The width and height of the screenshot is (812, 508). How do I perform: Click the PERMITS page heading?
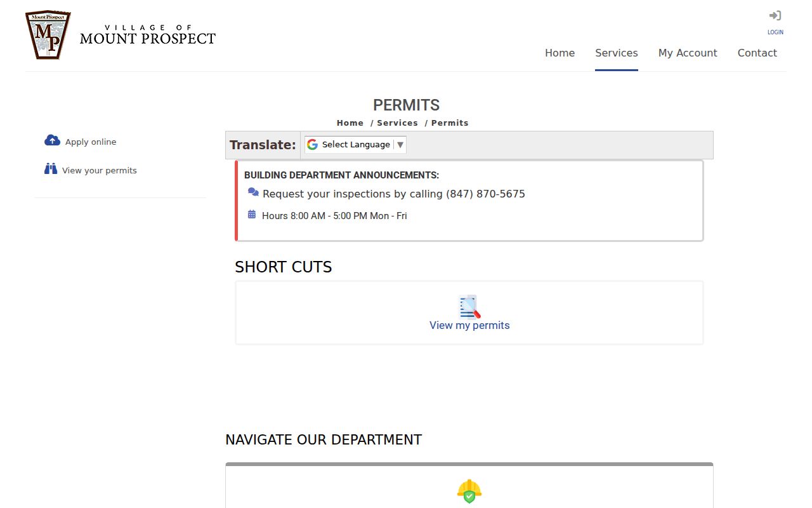point(406,105)
